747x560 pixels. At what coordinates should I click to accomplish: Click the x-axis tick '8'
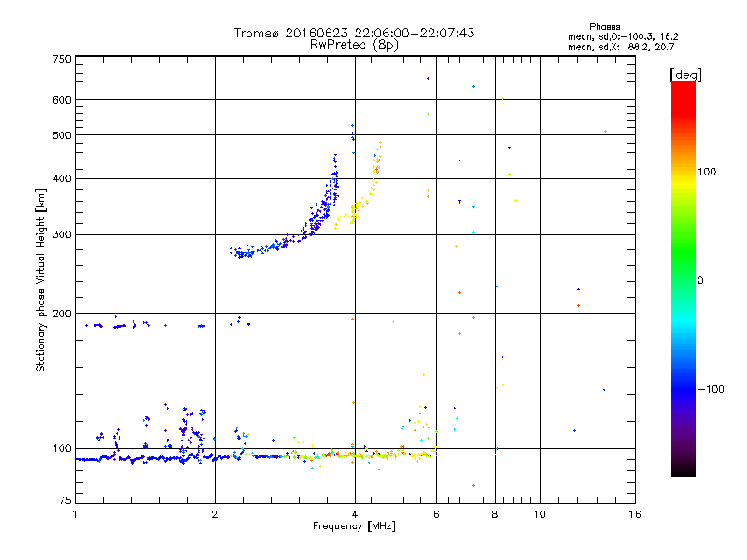click(495, 514)
